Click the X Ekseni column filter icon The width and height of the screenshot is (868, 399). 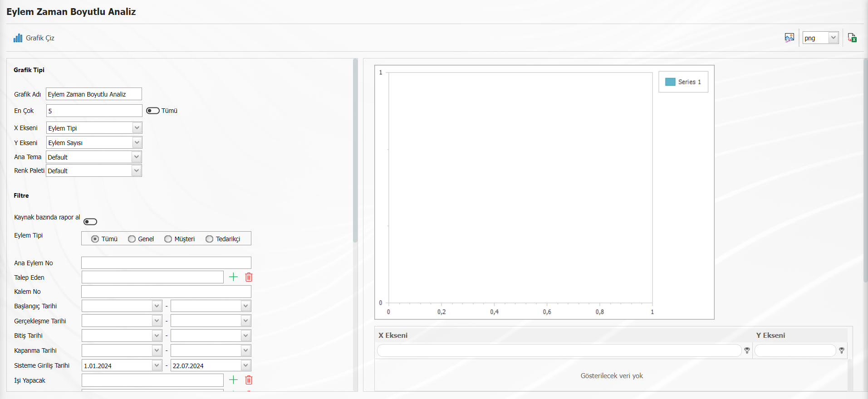coord(747,350)
